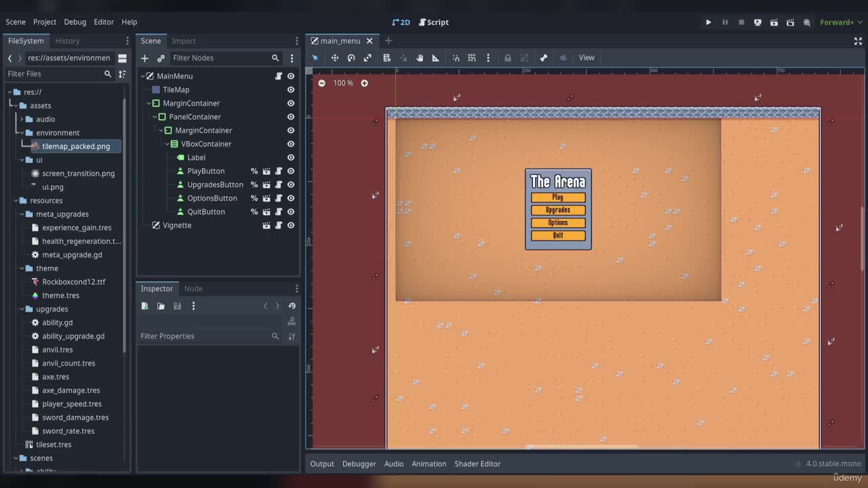
Task: Open the Project menu
Action: coord(45,22)
